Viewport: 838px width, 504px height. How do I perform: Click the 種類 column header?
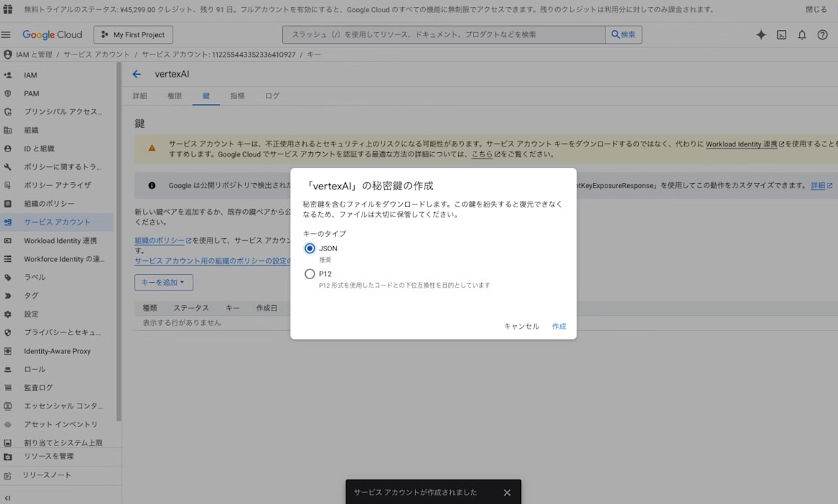point(149,308)
